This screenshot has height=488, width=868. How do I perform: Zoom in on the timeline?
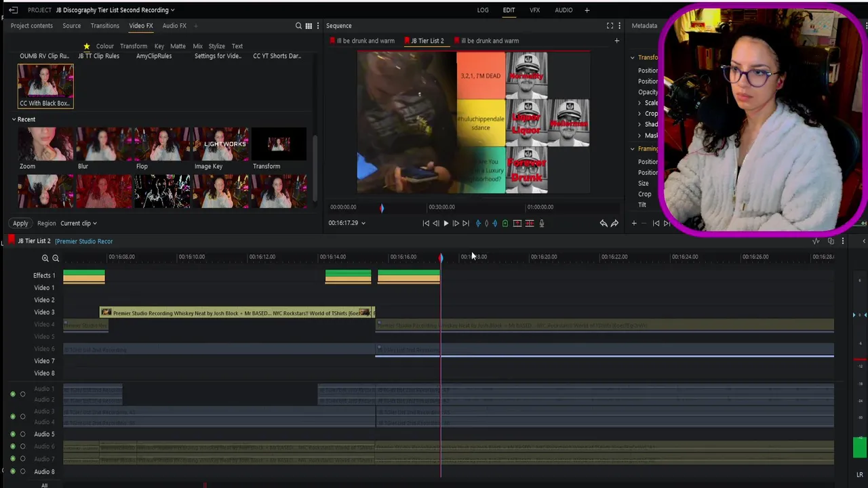(45, 258)
